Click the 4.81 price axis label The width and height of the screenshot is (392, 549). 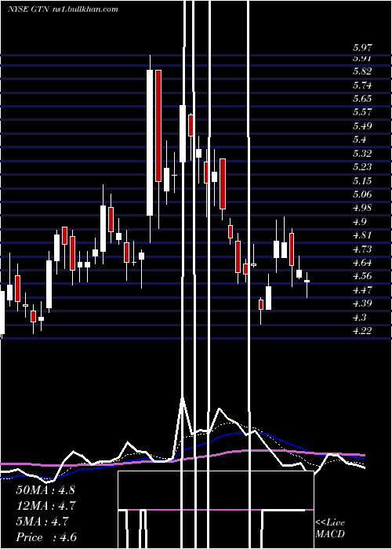pos(362,235)
